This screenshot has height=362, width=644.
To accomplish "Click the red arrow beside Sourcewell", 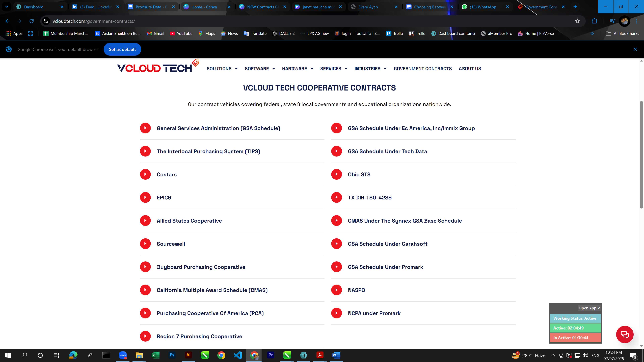I will pyautogui.click(x=145, y=244).
